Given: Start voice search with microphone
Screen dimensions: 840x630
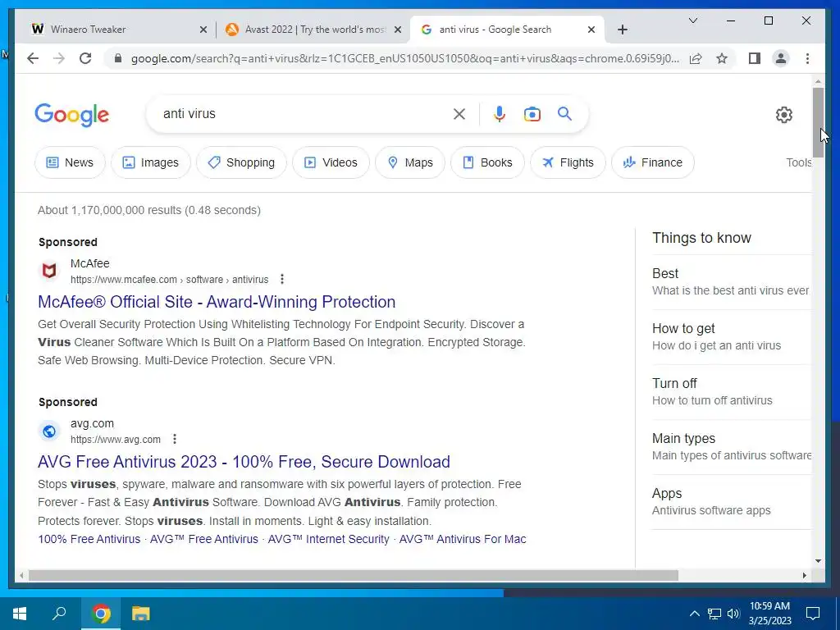Looking at the screenshot, I should coord(500,114).
